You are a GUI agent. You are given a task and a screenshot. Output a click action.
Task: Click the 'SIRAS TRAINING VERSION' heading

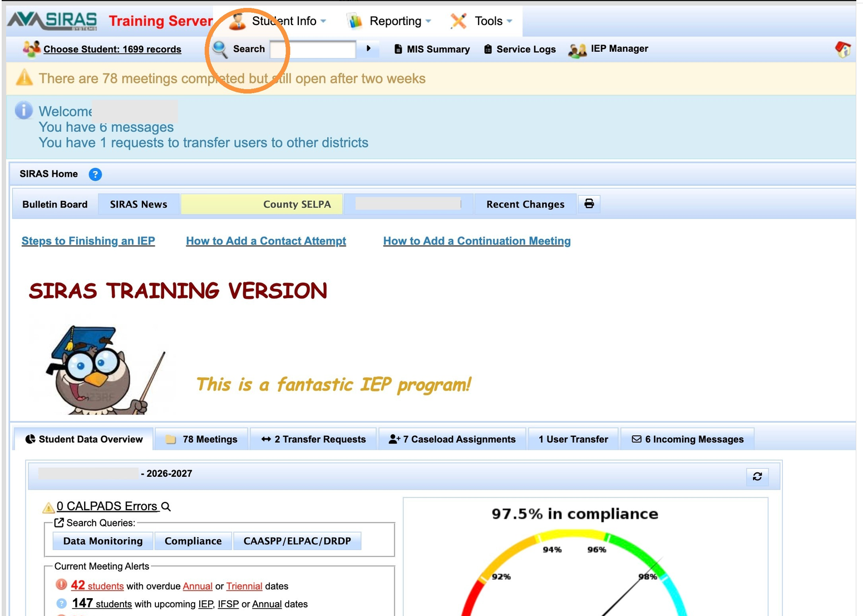(178, 290)
